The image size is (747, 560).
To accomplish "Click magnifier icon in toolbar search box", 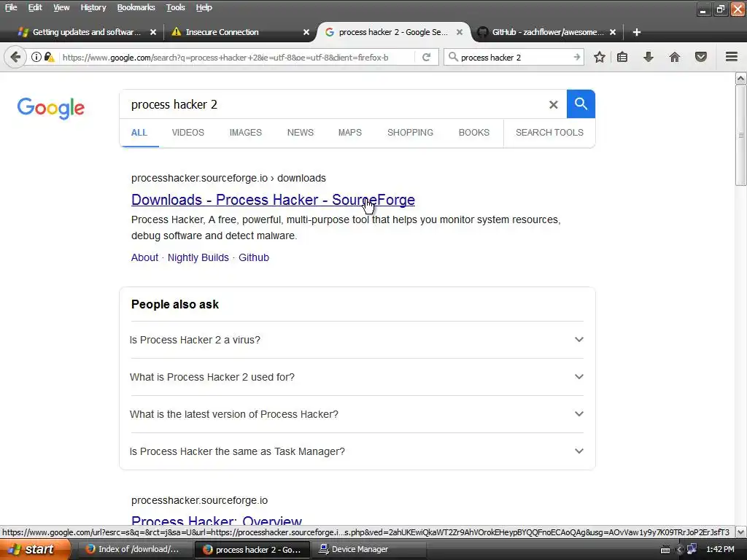I will (x=453, y=57).
